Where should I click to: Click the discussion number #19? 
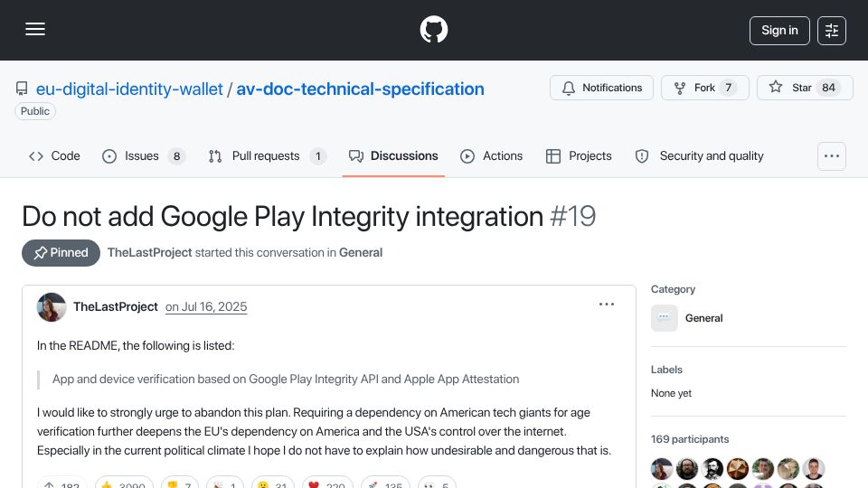[572, 216]
